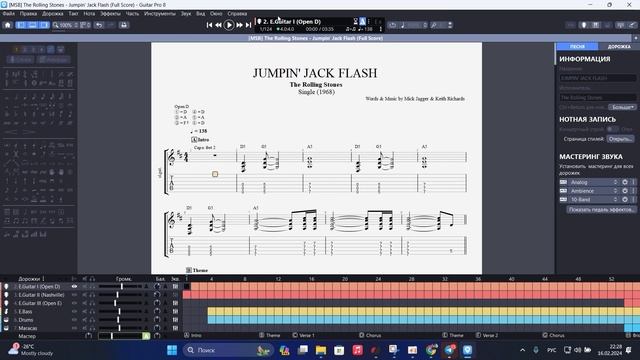
Task: Open the Справка menu
Action: tap(237, 13)
